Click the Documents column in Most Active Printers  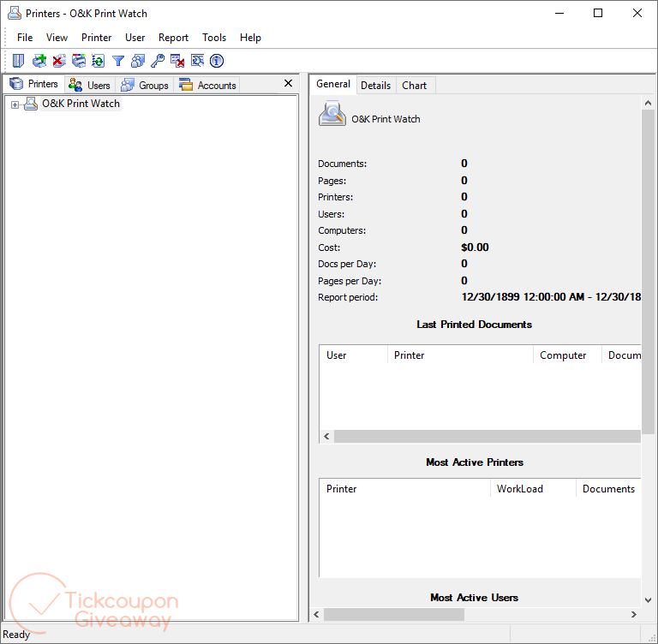(608, 489)
